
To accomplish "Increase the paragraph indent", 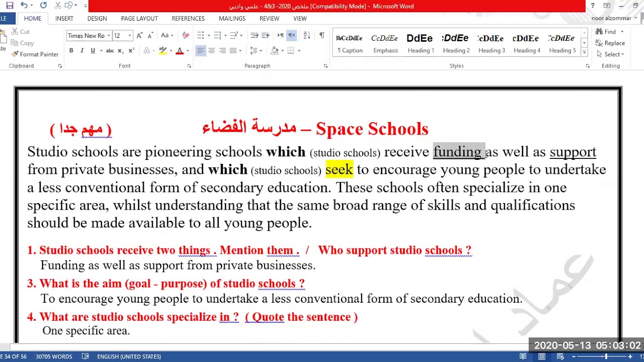I will [265, 36].
